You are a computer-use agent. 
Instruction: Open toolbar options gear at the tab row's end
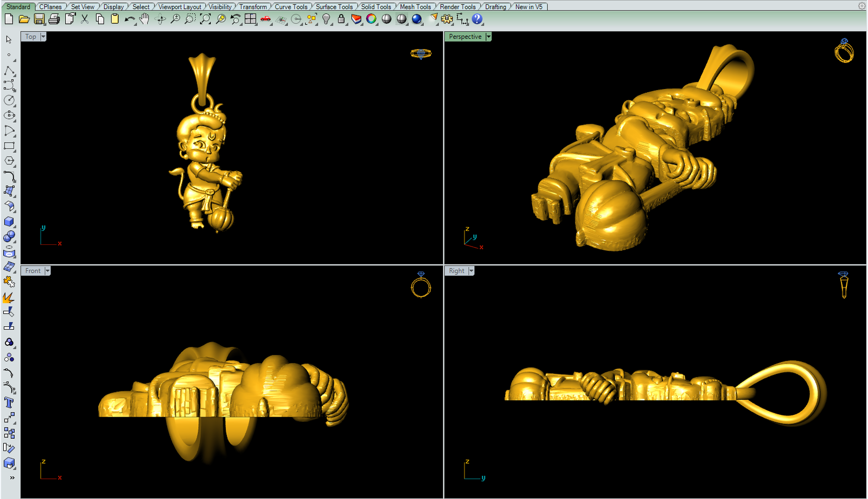point(861,6)
